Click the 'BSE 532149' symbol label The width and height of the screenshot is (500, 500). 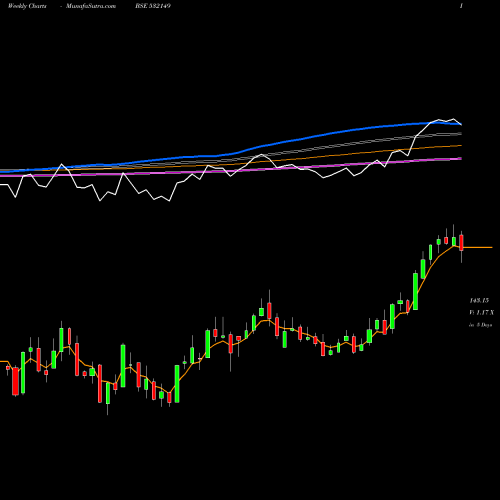pos(153,6)
